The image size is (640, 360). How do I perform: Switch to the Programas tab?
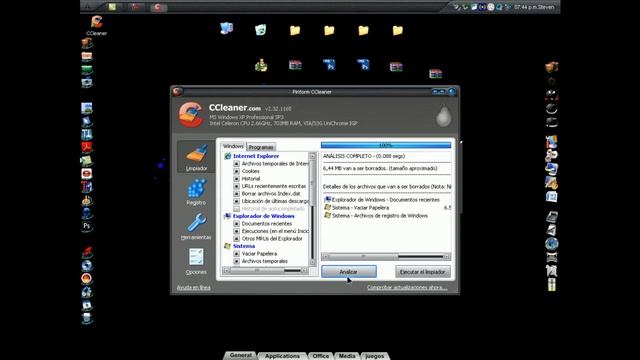click(261, 147)
